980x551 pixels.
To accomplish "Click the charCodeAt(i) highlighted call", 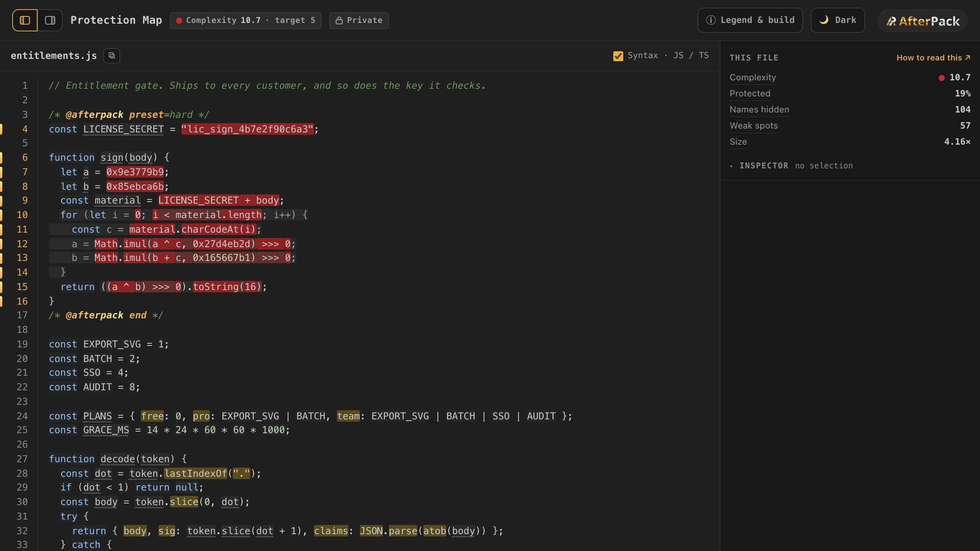I will click(218, 230).
